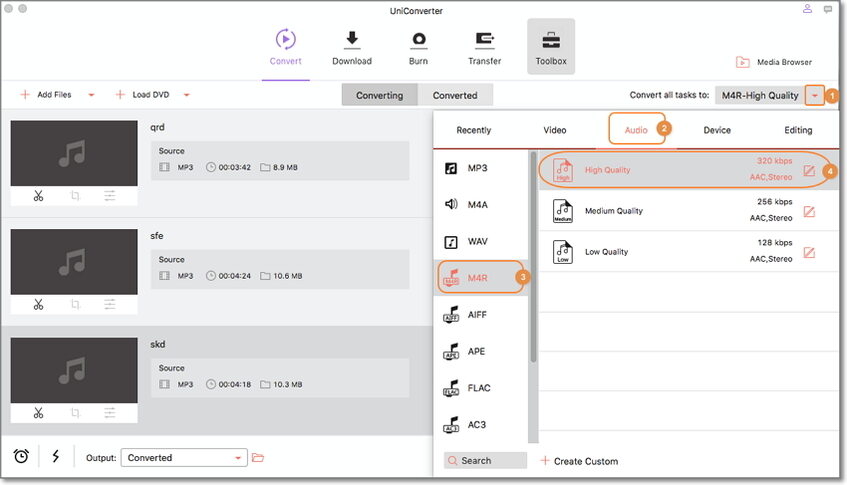Click the sfe file name

coord(157,235)
